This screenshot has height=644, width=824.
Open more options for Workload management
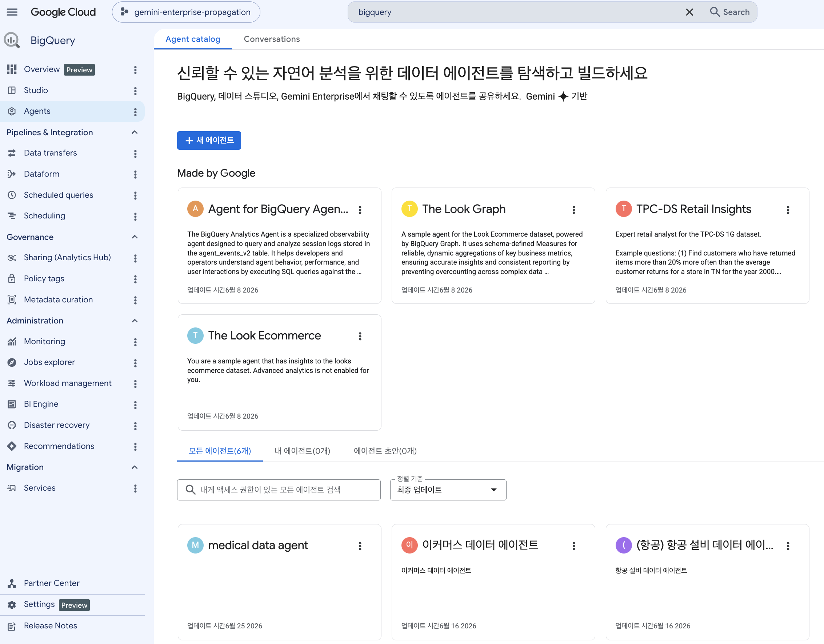[135, 384]
